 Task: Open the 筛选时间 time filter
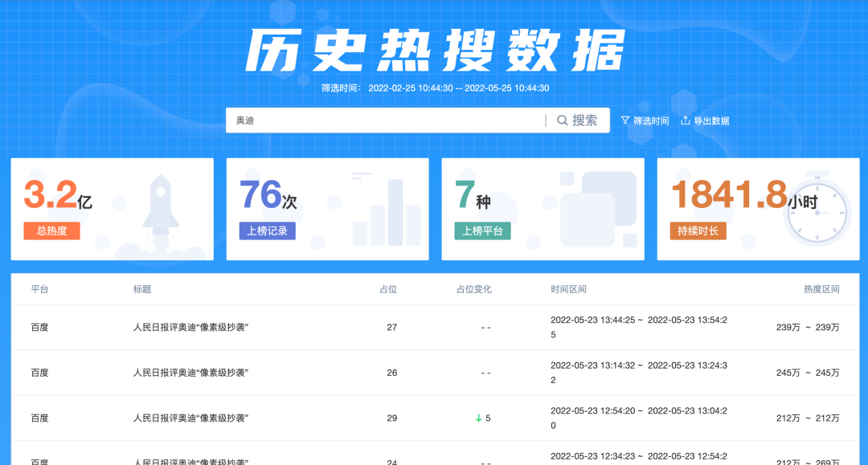pyautogui.click(x=645, y=120)
